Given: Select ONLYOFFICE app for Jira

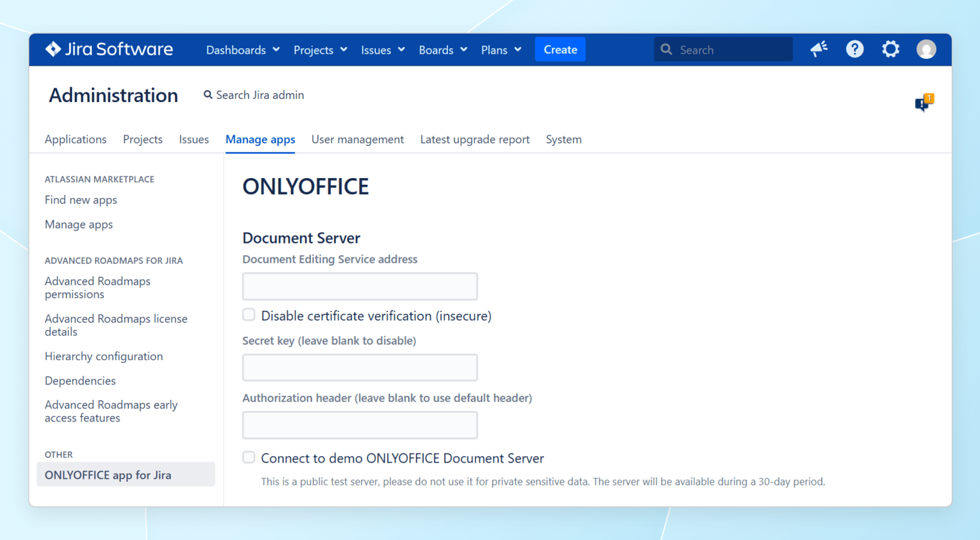Looking at the screenshot, I should (126, 475).
